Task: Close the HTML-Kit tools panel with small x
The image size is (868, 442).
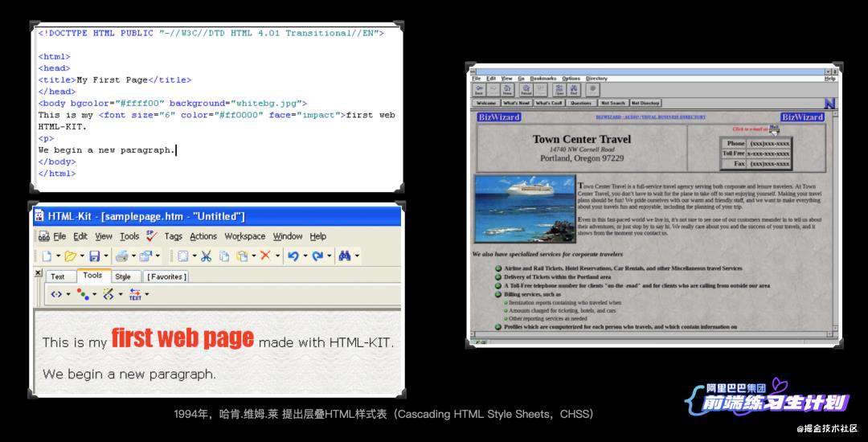Action: [38, 273]
